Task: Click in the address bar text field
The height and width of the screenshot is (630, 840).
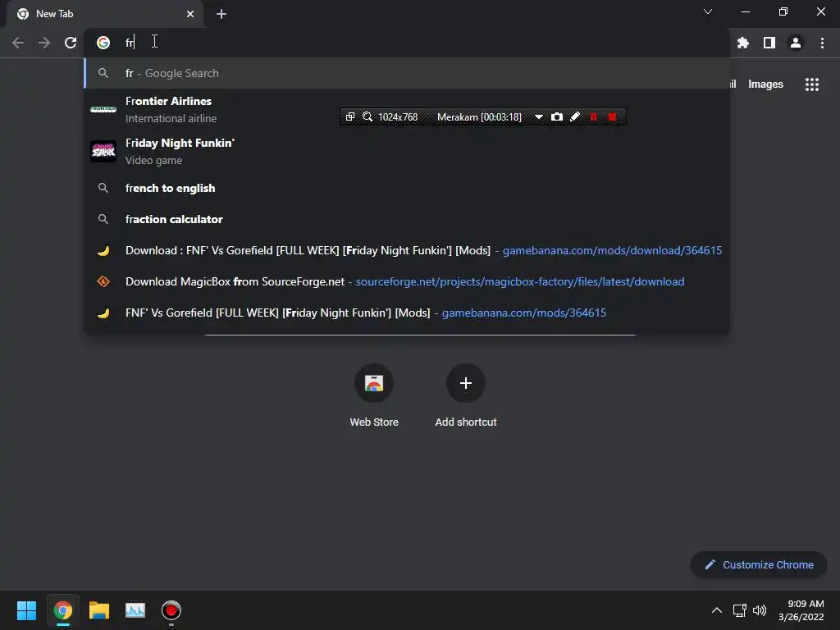Action: coord(407,43)
